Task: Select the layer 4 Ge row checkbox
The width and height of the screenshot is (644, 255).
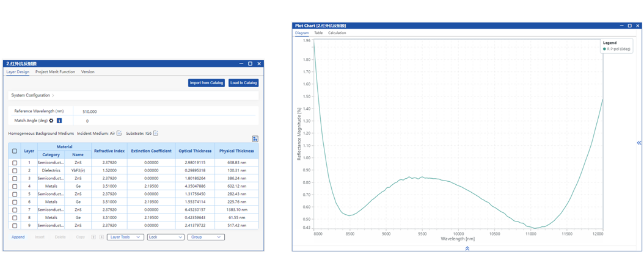Action: point(15,187)
